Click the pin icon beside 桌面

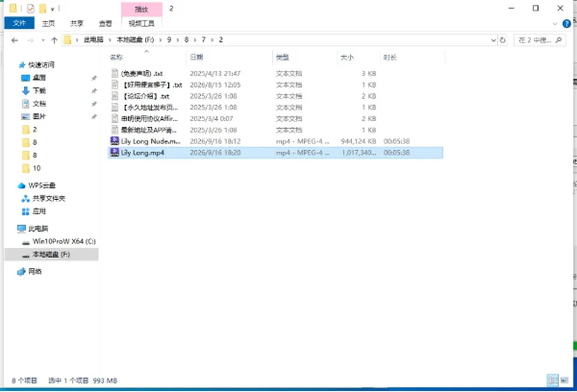94,78
